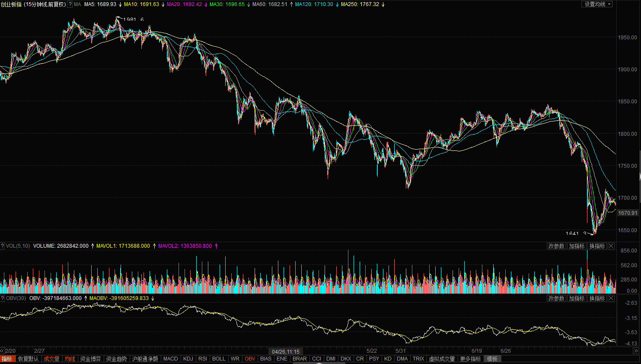Open the 模板 template tab
This screenshot has height=364, width=641.
492,359
